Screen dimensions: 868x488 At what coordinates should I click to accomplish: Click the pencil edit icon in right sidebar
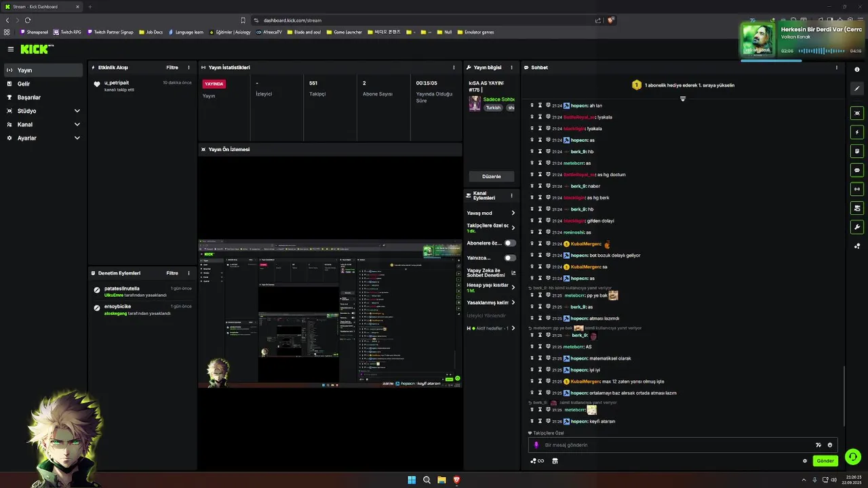(857, 89)
